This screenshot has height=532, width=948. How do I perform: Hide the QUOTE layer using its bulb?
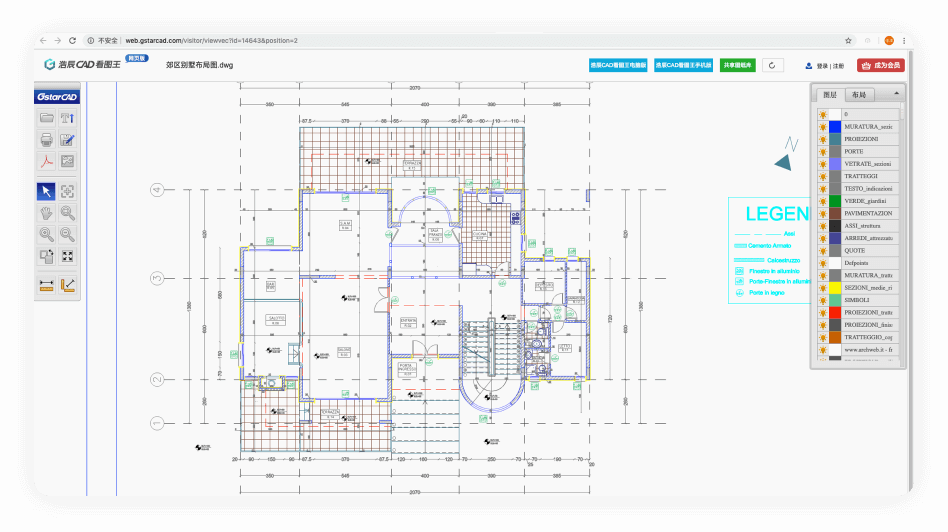pyautogui.click(x=821, y=250)
